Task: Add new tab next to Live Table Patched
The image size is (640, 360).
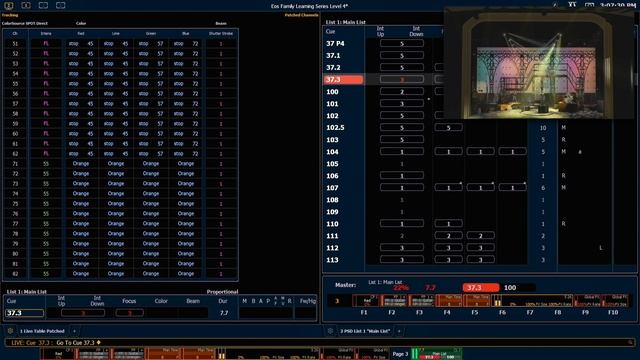Action: point(74,331)
